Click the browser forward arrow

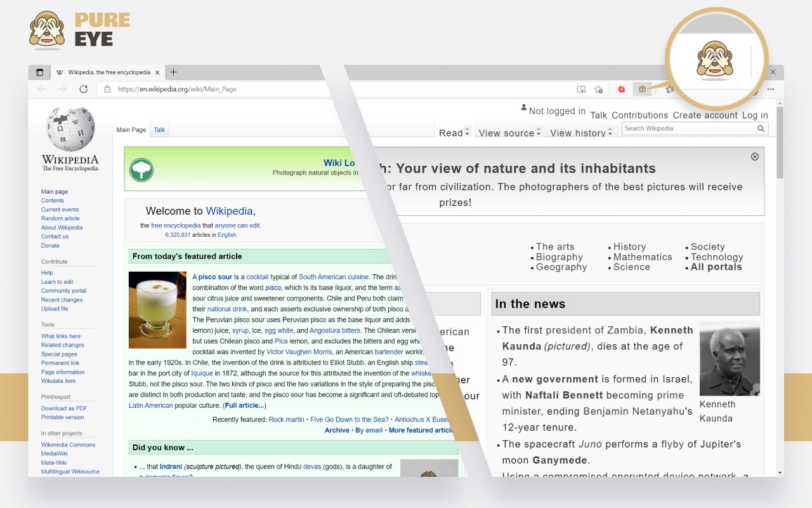(62, 89)
